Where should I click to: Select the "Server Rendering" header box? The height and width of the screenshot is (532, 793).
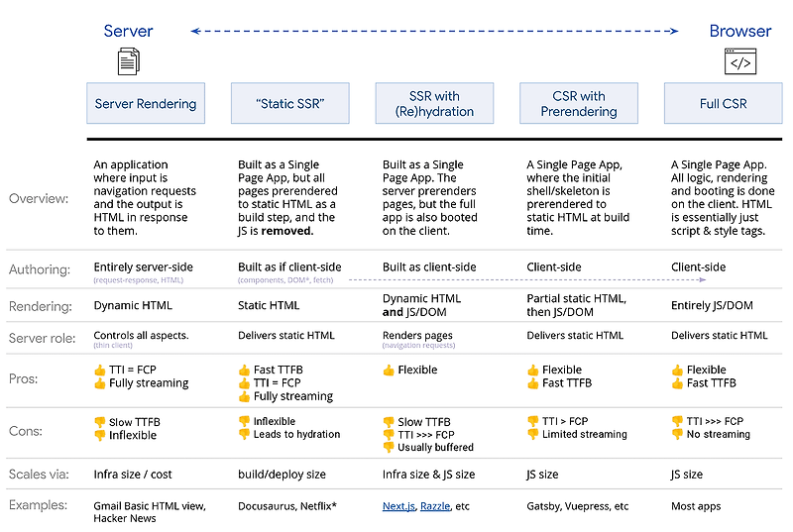146,103
